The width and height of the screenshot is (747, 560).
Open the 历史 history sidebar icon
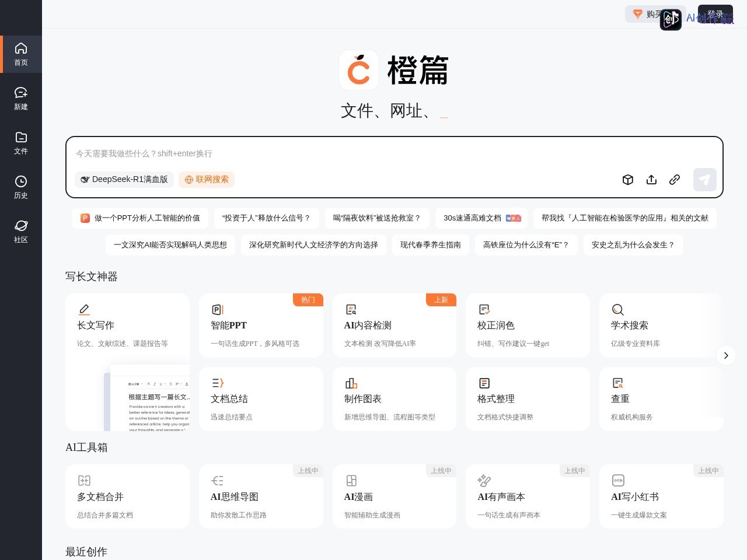(21, 181)
